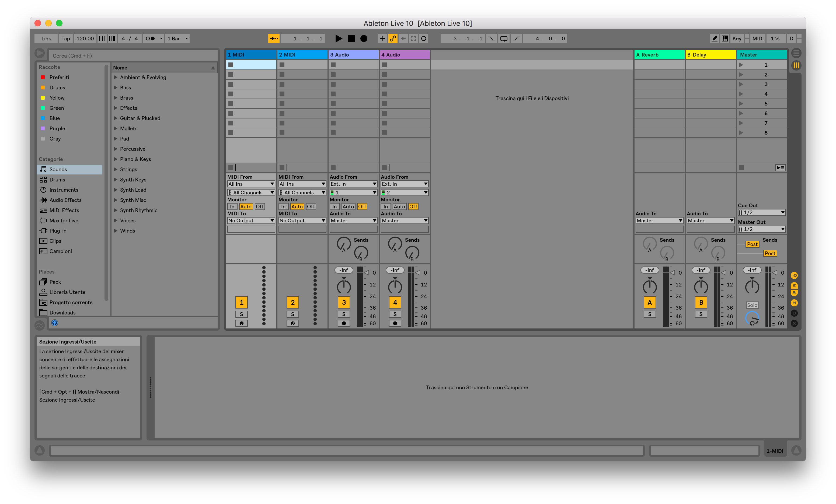836x504 pixels.
Task: Solo track 3 Audio
Action: [344, 314]
